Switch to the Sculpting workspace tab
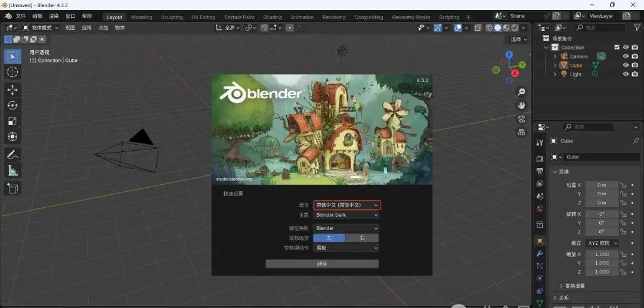 172,17
